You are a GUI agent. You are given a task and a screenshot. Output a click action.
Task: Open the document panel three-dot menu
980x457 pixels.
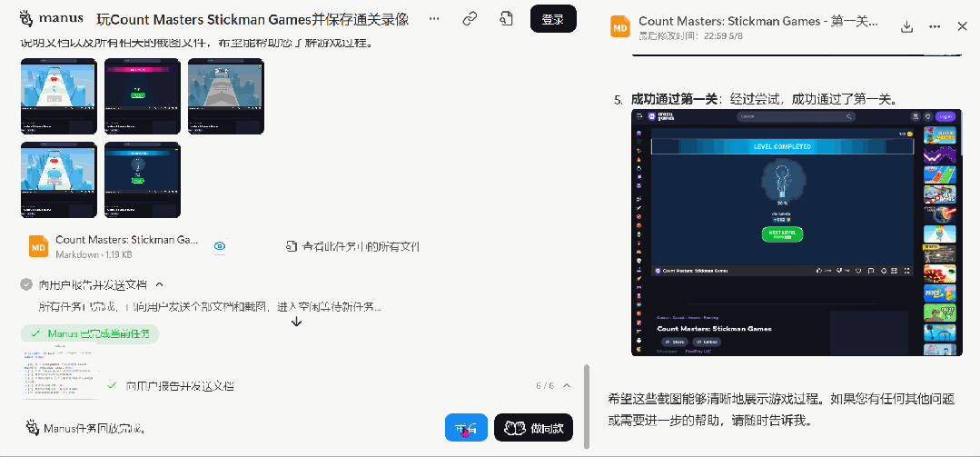pyautogui.click(x=935, y=27)
